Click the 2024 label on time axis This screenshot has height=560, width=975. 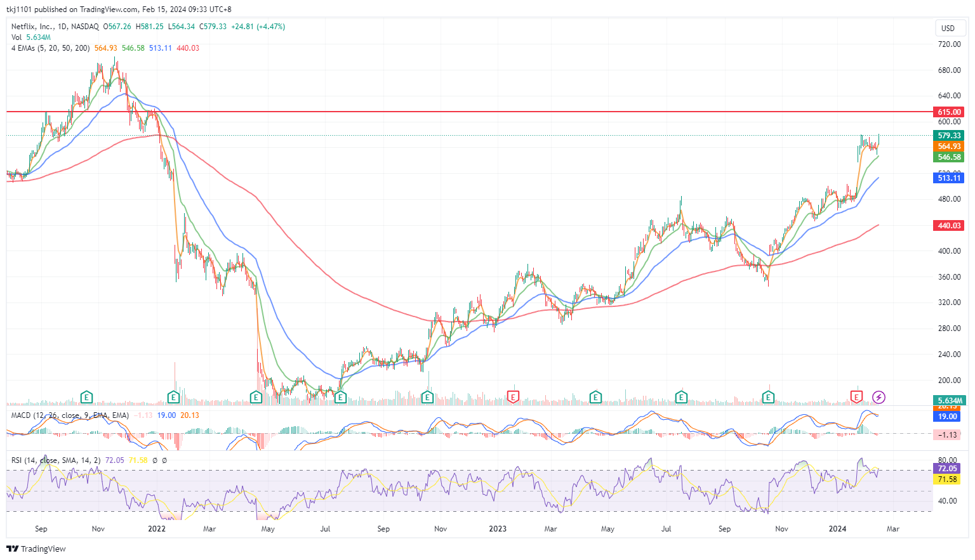837,529
